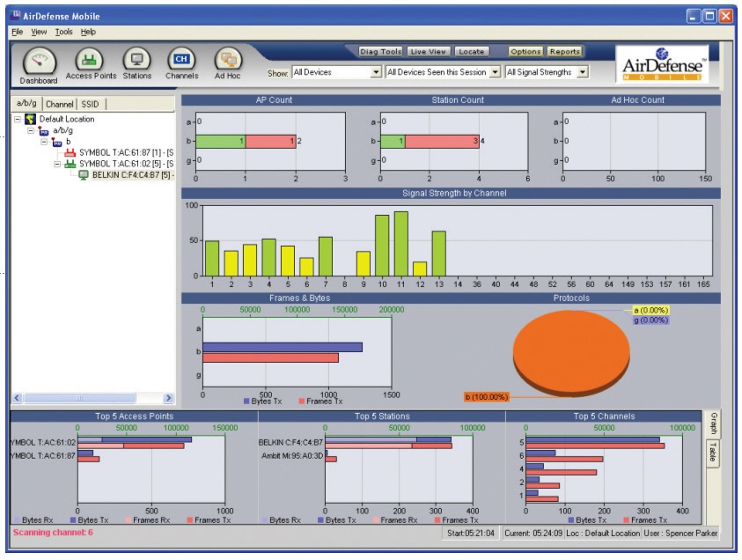This screenshot has height=560, width=742.
Task: Click the orange Protocols pie chart
Action: [x=571, y=353]
